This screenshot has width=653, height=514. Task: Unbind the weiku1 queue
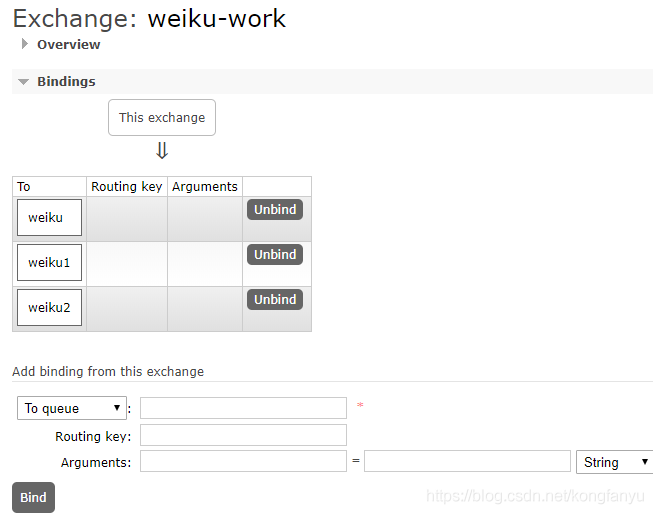pos(275,255)
